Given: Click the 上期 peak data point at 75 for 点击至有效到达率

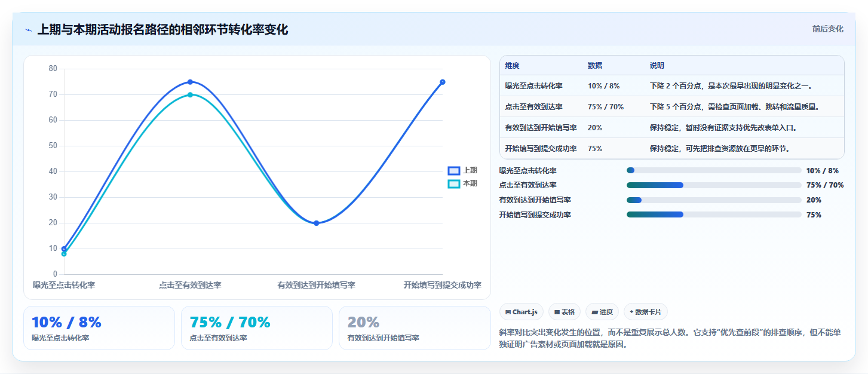Looking at the screenshot, I should [x=190, y=82].
